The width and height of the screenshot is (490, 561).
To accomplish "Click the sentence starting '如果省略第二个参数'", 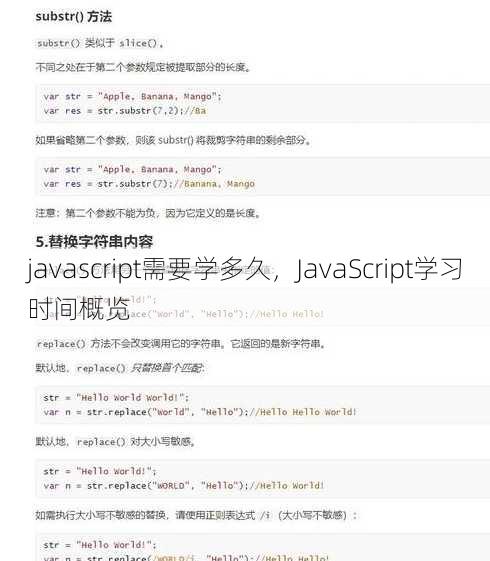I will (x=173, y=140).
